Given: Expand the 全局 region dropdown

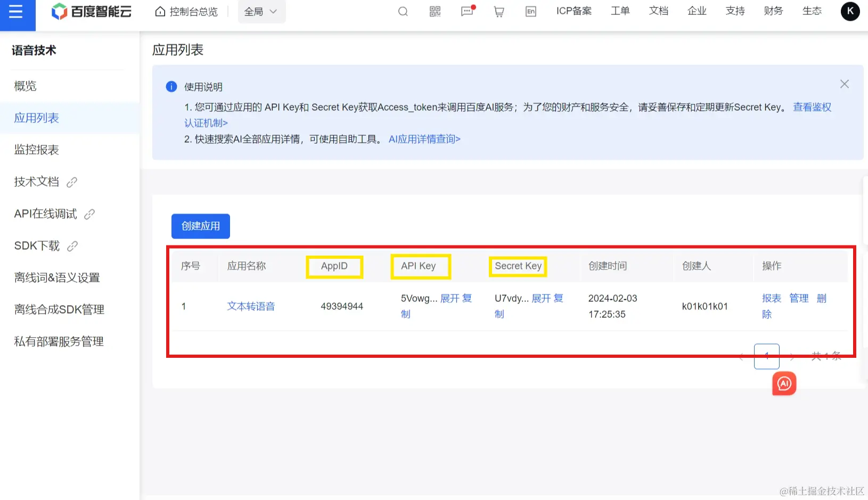Looking at the screenshot, I should (x=261, y=12).
